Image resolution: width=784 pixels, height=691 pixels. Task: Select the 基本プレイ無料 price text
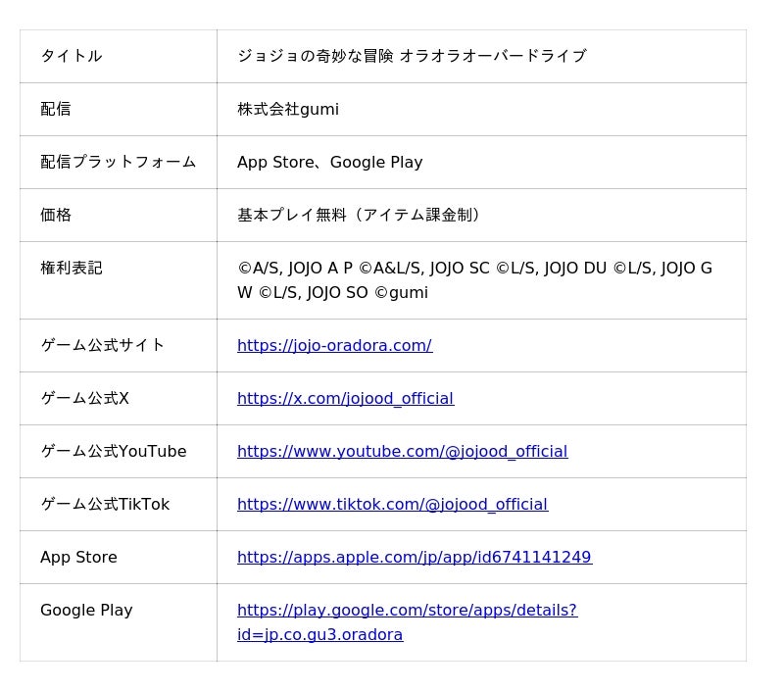click(x=361, y=215)
